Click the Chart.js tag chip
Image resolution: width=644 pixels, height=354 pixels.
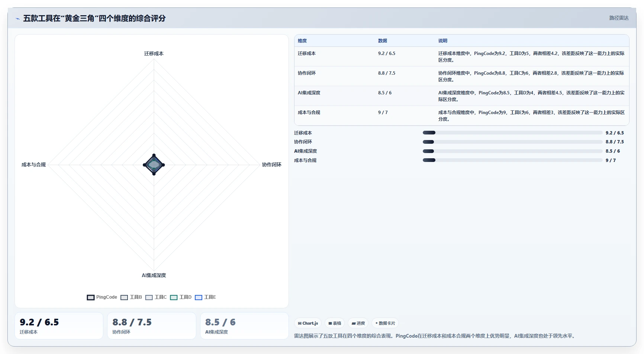(x=308, y=323)
